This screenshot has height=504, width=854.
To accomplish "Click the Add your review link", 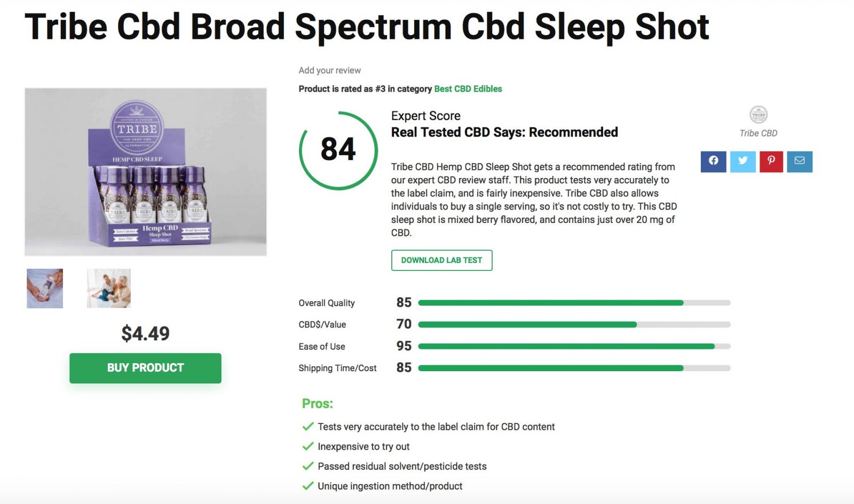I will [x=329, y=70].
